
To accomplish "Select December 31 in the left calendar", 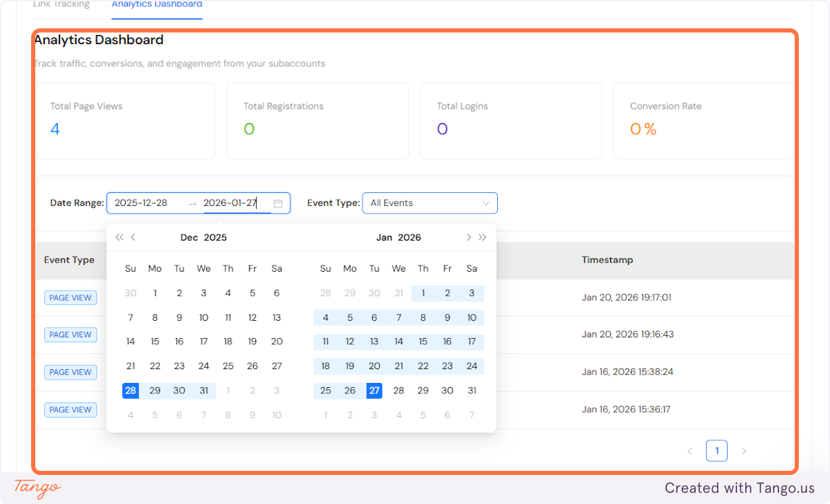I will (x=203, y=391).
